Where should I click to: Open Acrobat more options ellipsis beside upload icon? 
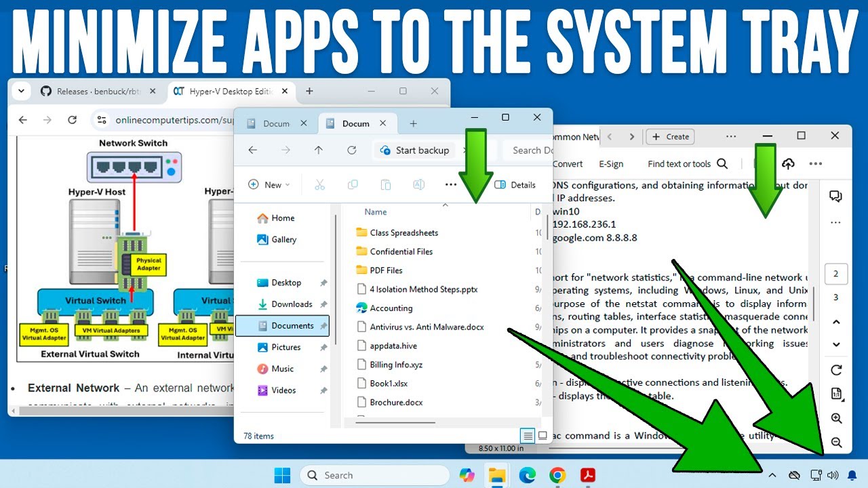click(816, 163)
